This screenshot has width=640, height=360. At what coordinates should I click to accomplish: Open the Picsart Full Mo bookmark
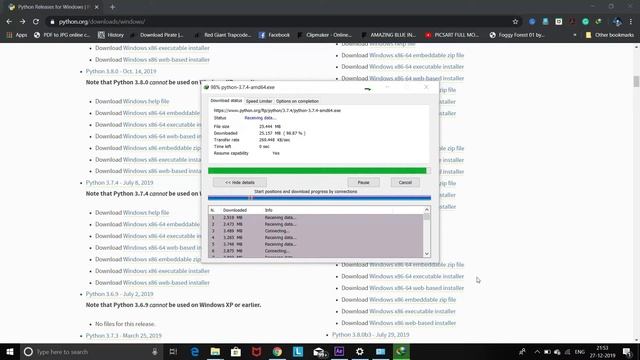point(452,35)
